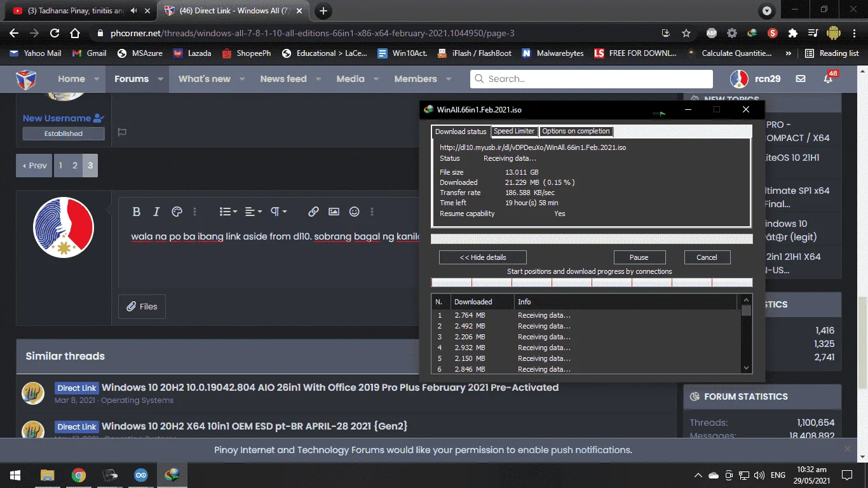Pause the WinAll ISO download
868x488 pixels.
point(639,257)
